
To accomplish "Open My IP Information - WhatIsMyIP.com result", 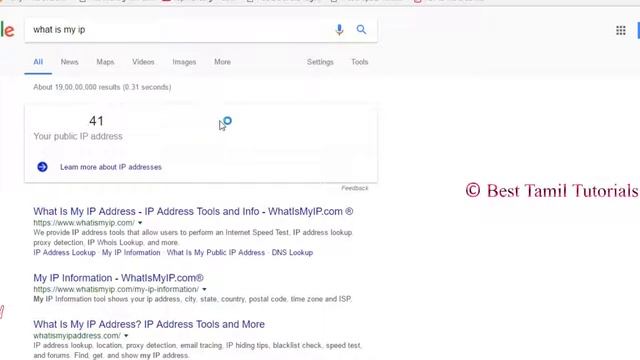I will pos(118,278).
